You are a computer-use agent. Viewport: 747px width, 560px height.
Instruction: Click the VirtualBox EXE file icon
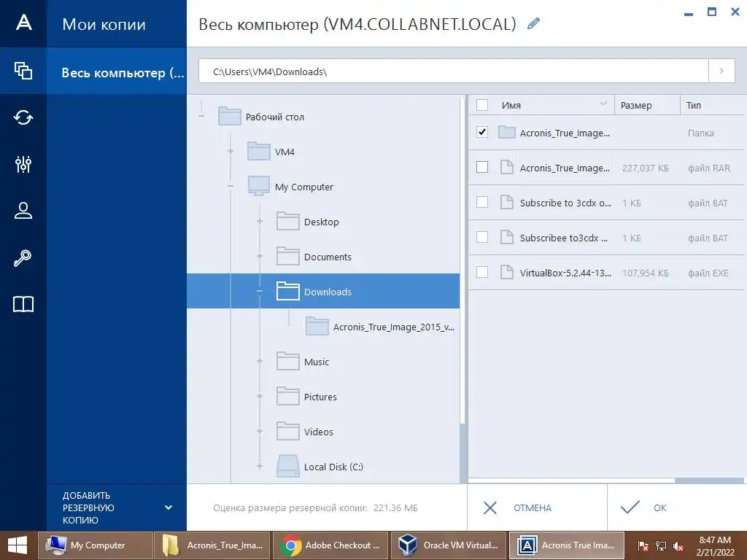coord(506,273)
